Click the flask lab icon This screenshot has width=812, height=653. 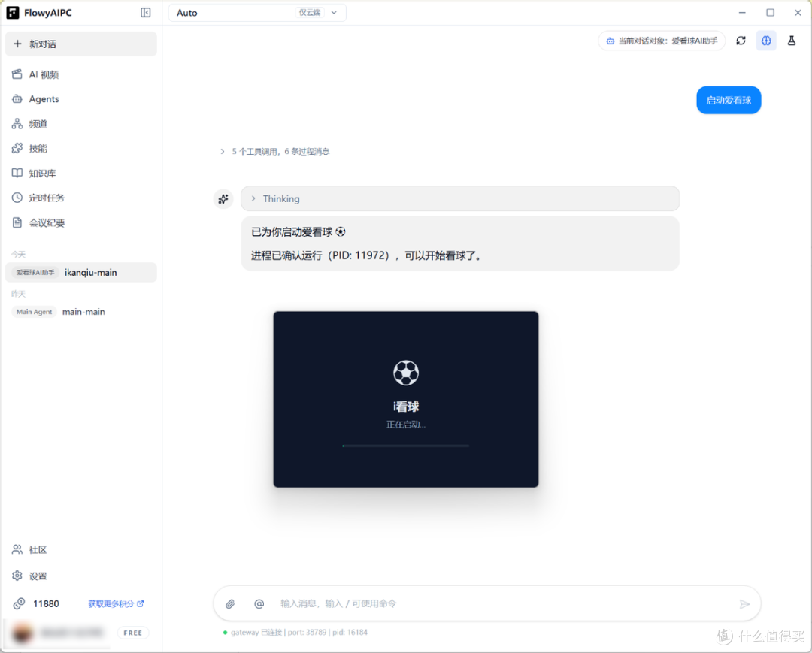click(x=791, y=41)
